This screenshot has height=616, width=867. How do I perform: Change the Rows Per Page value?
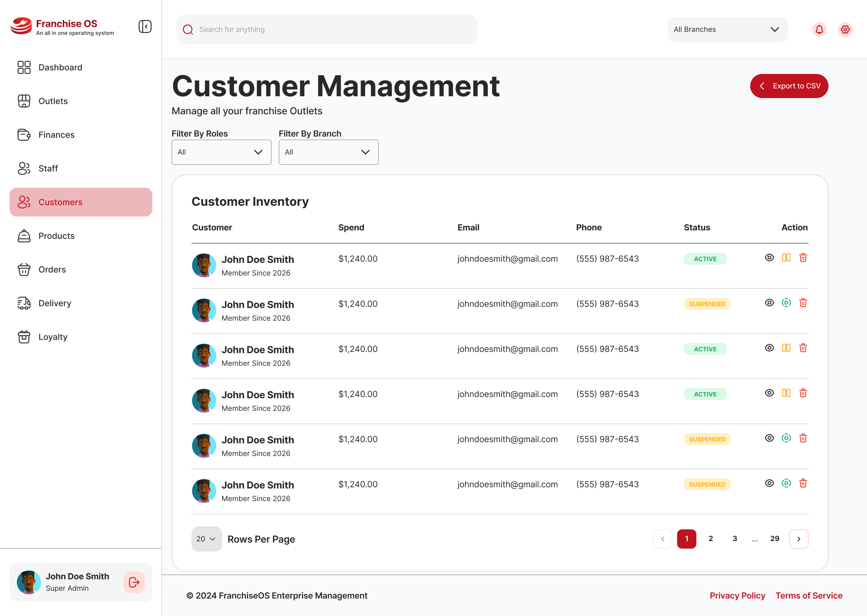(207, 539)
